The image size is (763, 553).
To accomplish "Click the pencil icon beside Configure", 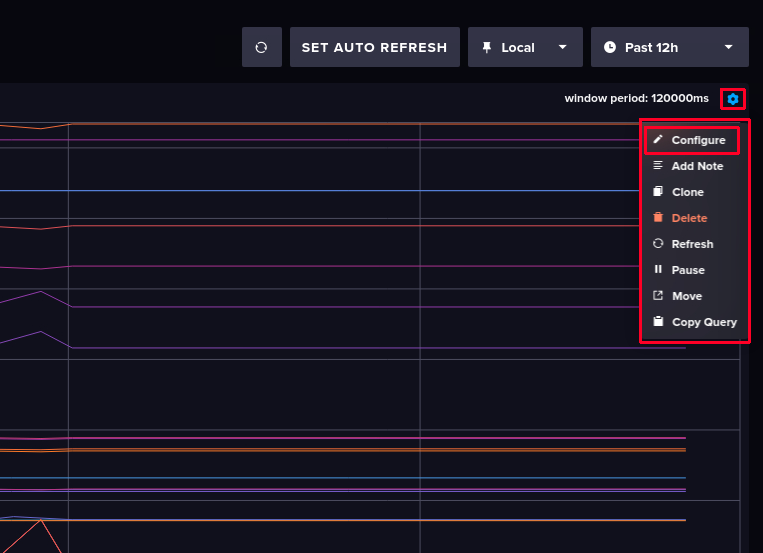I will point(658,140).
